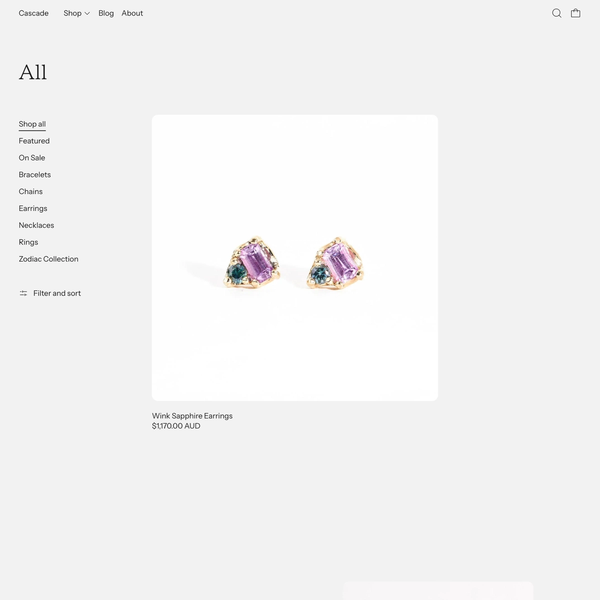This screenshot has width=600, height=600.
Task: Open the search icon in header
Action: tap(556, 13)
